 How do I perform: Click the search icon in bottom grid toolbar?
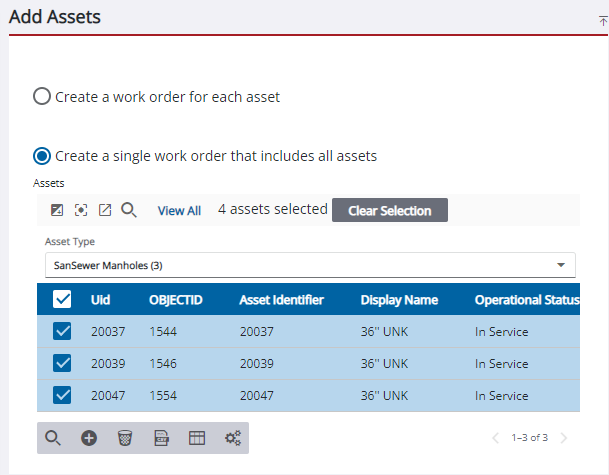[53, 438]
